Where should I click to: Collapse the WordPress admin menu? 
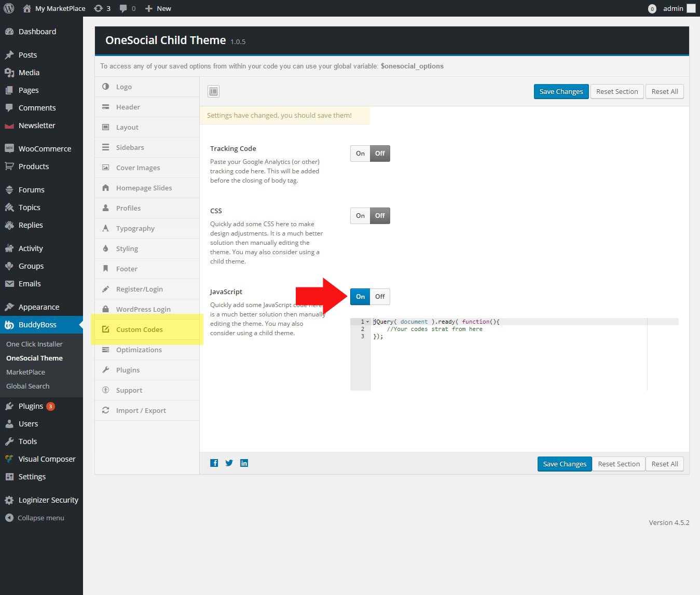click(35, 518)
